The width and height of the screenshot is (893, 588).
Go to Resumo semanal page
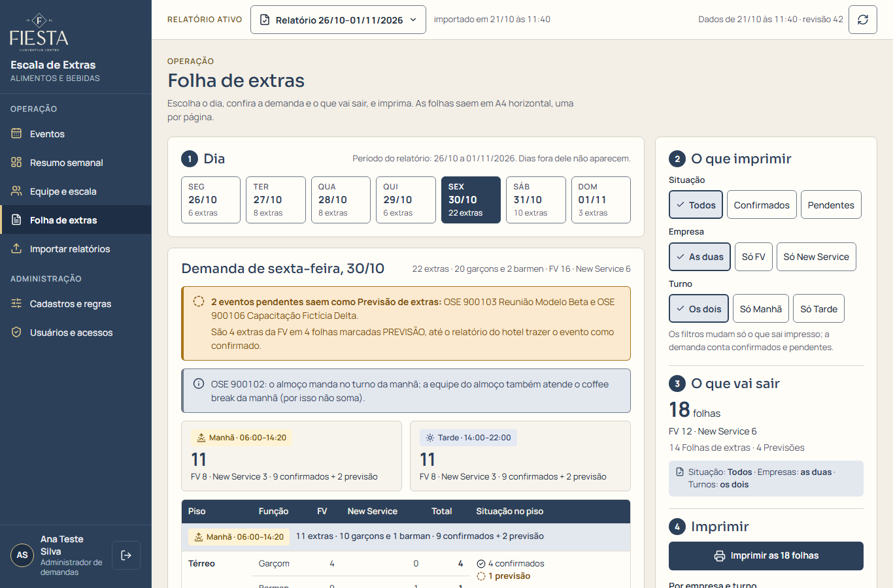point(76,162)
